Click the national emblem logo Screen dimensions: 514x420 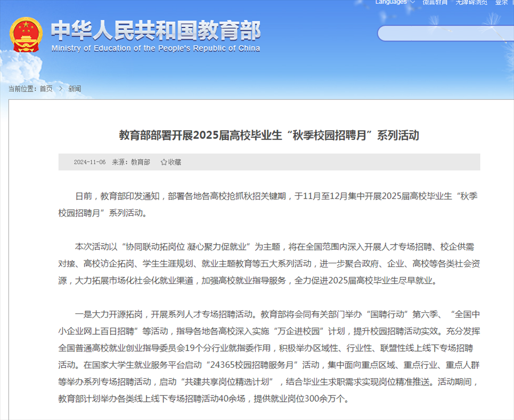[x=26, y=35]
